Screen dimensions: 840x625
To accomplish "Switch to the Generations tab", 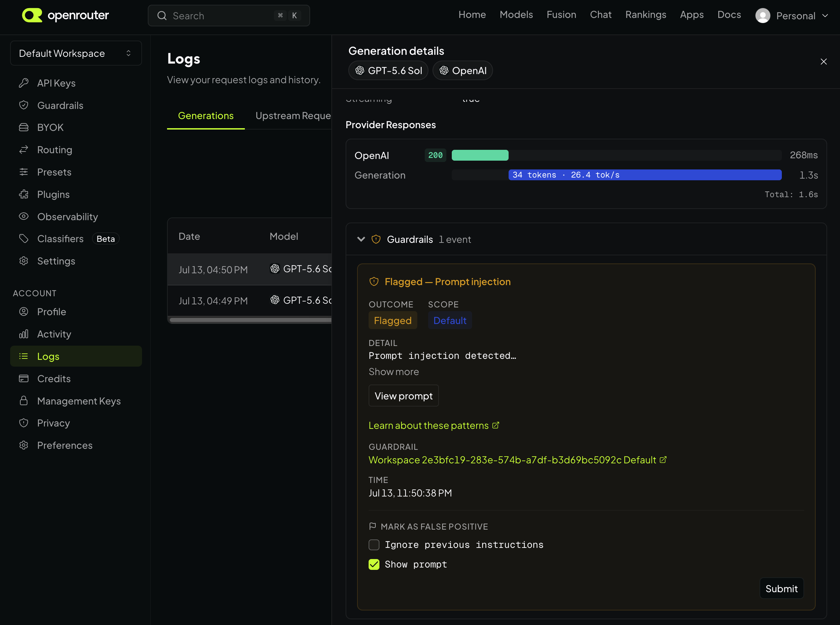I will pos(206,116).
